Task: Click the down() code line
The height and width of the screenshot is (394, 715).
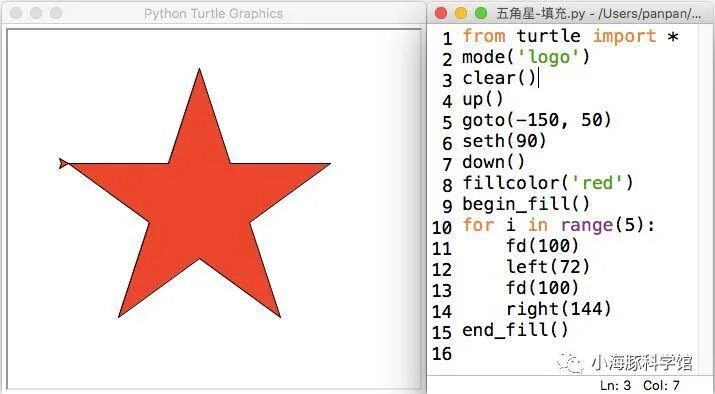Action: tap(494, 162)
